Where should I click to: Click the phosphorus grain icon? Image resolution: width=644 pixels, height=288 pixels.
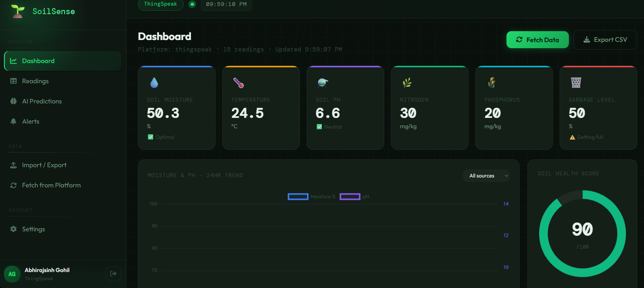tap(492, 83)
